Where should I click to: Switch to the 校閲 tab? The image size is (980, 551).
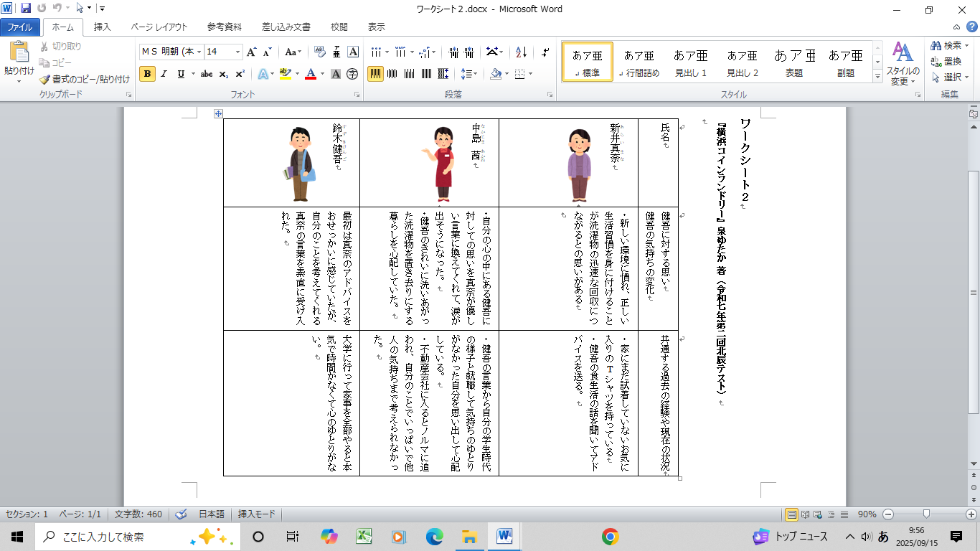coord(339,27)
